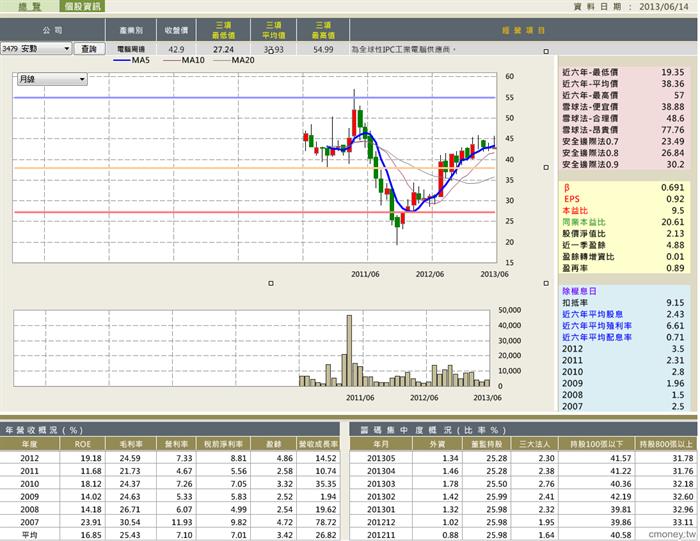Click the red 本益比 label
Screen dimensions: 700x541
575,211
